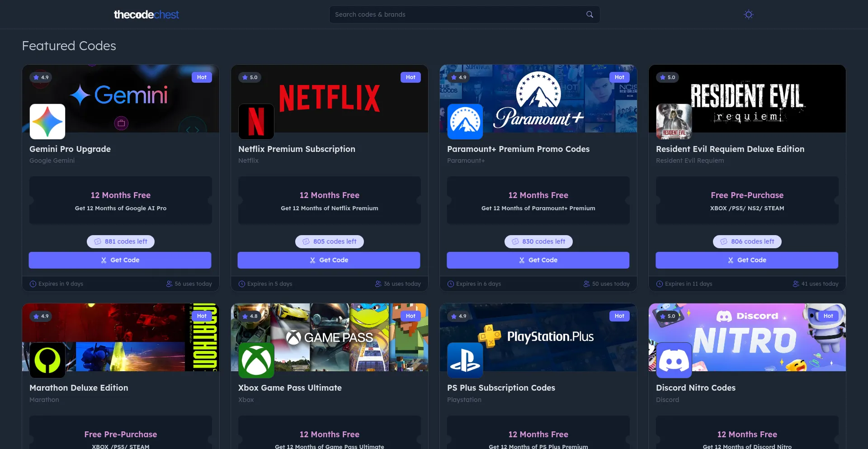Click 'XBOX /PS5/ NS2/ STEAM' text

pos(747,208)
